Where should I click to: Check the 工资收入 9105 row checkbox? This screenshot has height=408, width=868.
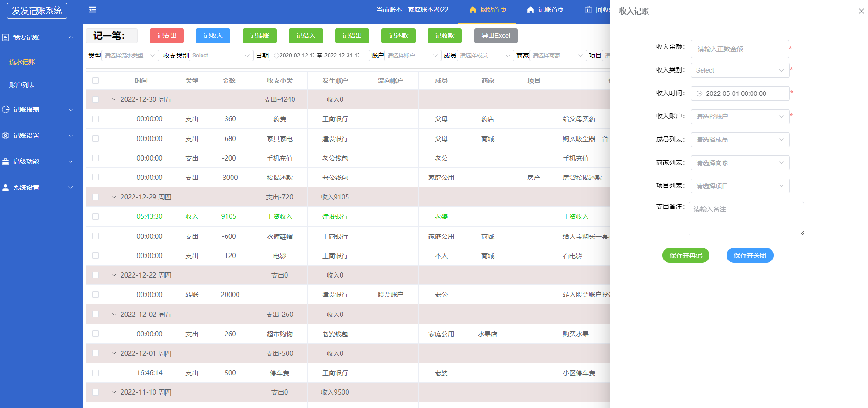click(96, 216)
